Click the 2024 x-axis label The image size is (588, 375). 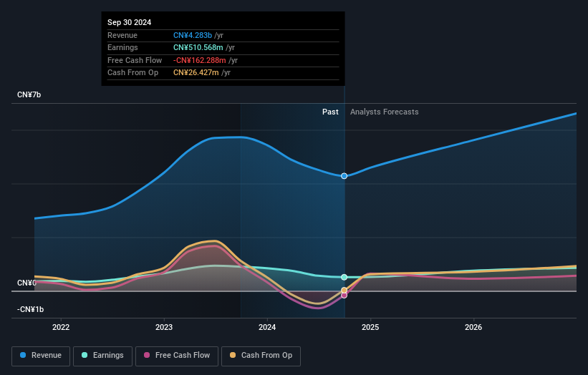click(x=267, y=328)
